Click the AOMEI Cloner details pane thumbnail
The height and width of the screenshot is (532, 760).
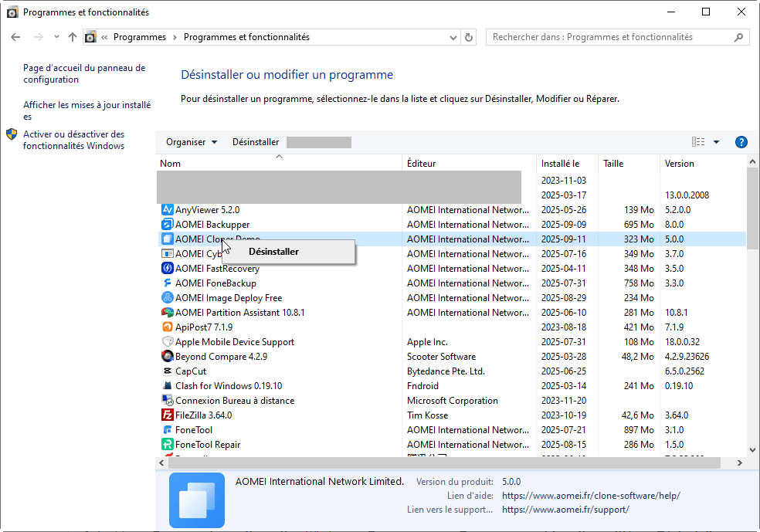click(197, 500)
